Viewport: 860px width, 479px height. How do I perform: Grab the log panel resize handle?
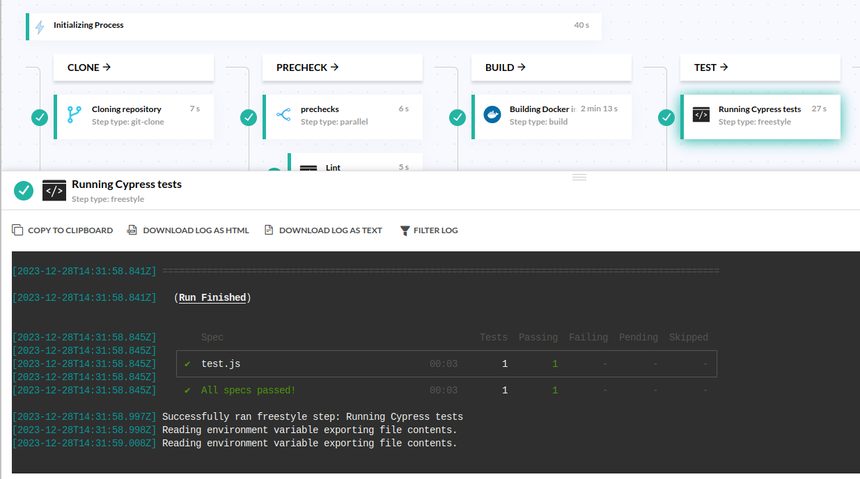click(578, 177)
